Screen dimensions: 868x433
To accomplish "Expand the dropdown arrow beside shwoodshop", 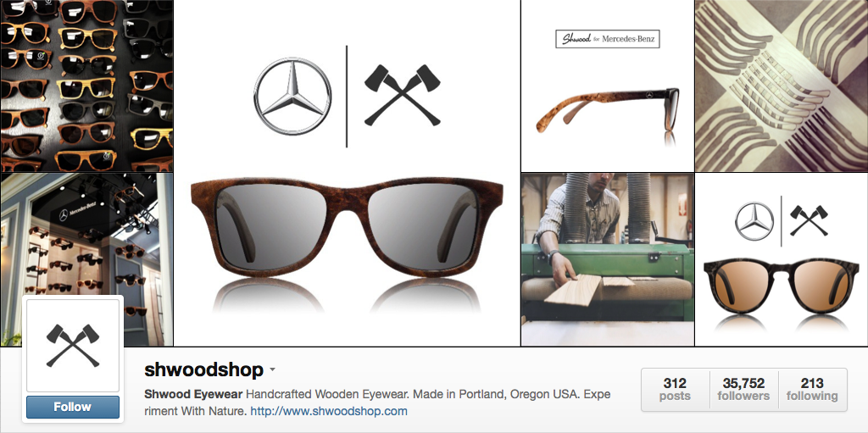I will click(x=272, y=370).
